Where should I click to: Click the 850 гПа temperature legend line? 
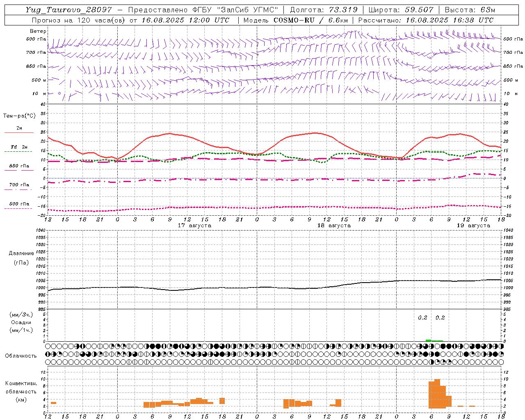tap(19, 170)
